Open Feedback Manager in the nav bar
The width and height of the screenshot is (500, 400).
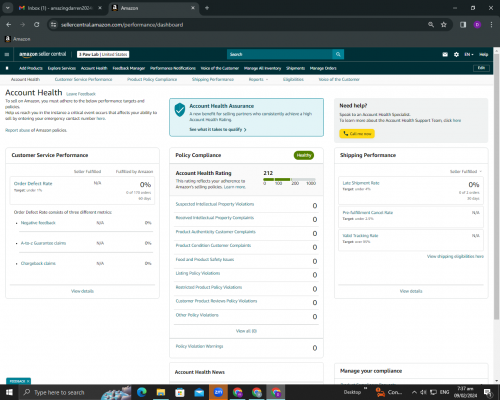pos(129,68)
